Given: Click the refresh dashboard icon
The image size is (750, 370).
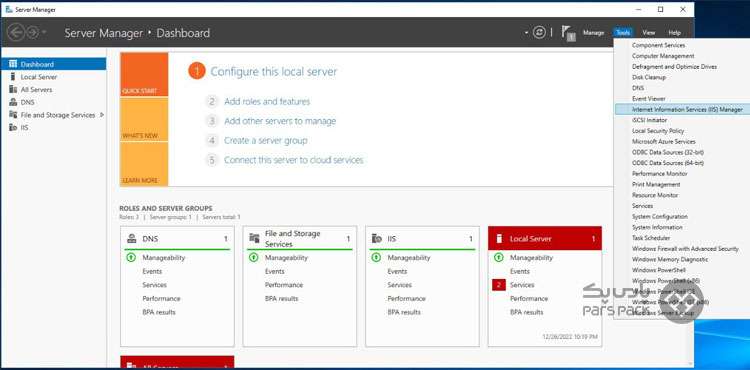Looking at the screenshot, I should tap(539, 33).
